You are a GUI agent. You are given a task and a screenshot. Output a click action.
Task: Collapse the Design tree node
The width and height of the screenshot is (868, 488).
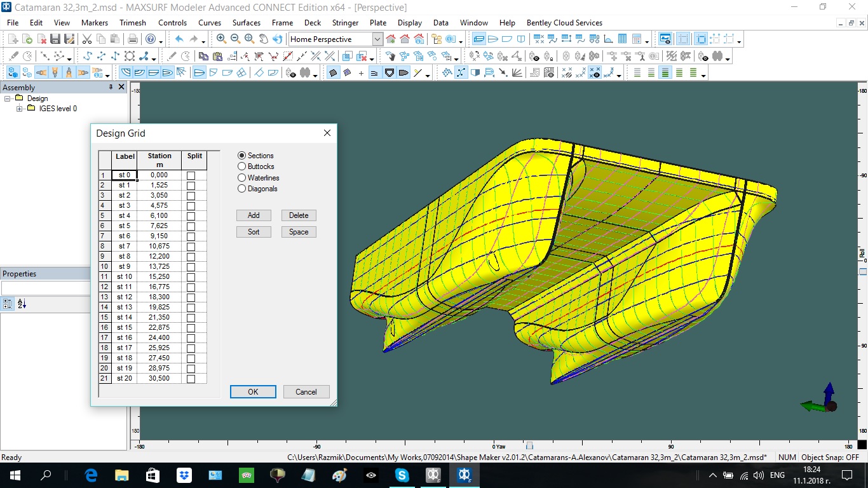click(x=8, y=98)
